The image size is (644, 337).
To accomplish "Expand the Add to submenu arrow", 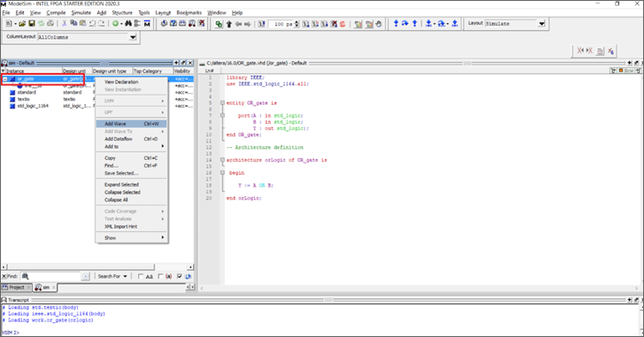I will point(162,146).
